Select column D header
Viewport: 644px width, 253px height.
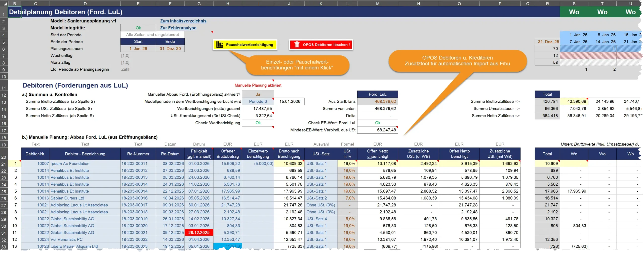85,4
